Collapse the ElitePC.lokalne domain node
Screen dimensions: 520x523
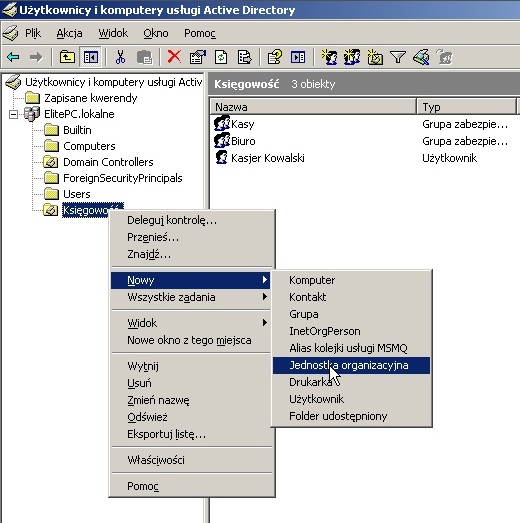[x=13, y=115]
